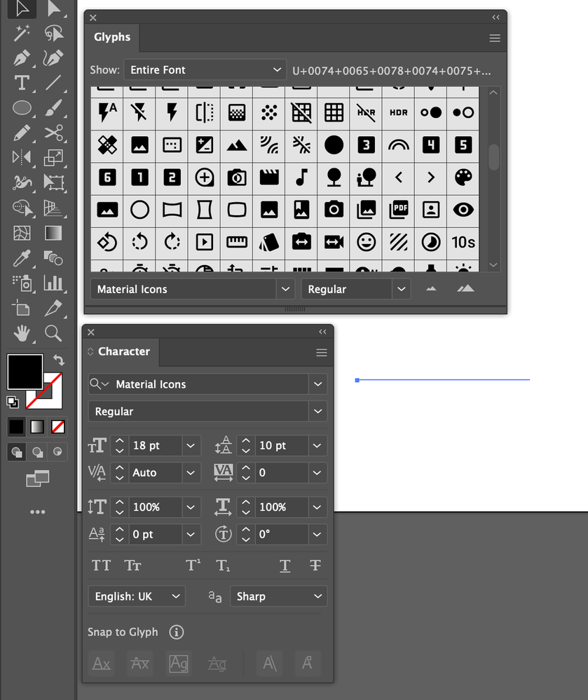588x700 pixels.
Task: Open leading 10 pt dropdown
Action: tap(317, 445)
